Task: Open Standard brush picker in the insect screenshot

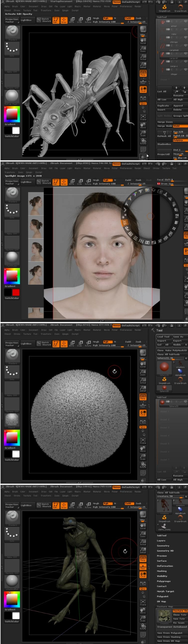Action: (12, 33)
